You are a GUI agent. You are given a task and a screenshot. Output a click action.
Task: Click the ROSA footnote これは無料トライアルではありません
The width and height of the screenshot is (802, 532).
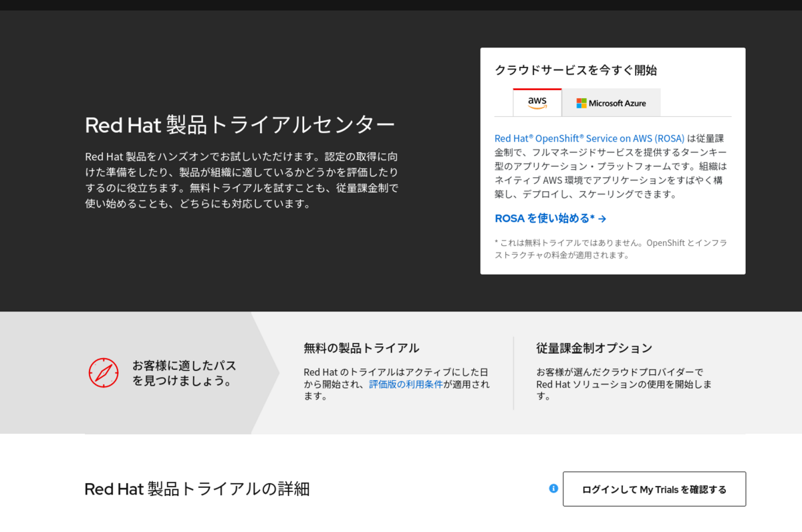coord(611,249)
